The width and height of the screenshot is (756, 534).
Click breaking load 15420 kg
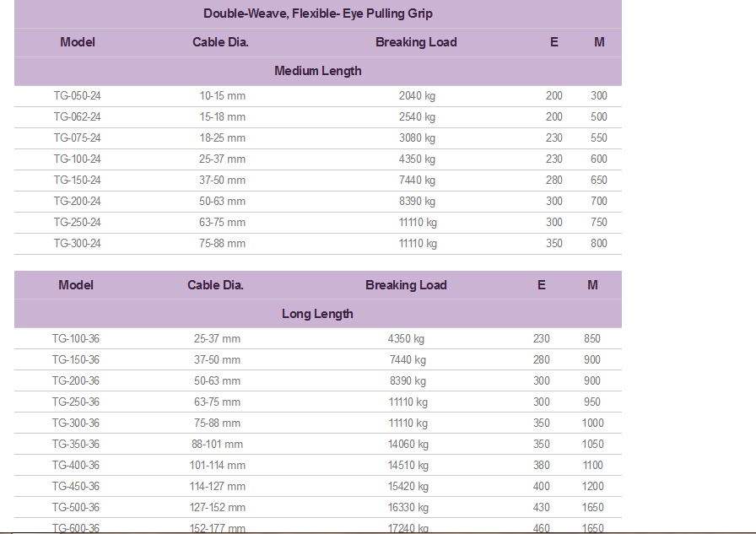[408, 486]
